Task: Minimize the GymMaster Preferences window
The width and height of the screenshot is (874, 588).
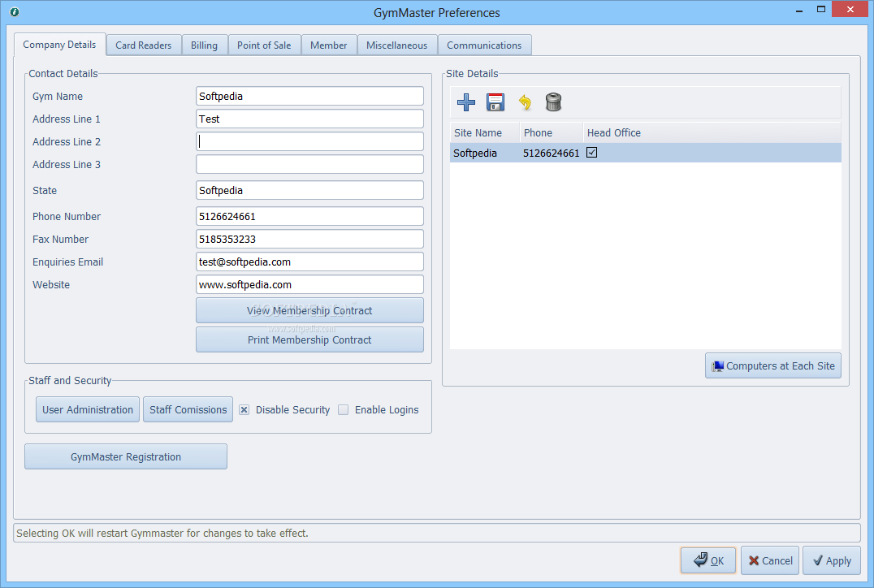Action: pos(798,10)
